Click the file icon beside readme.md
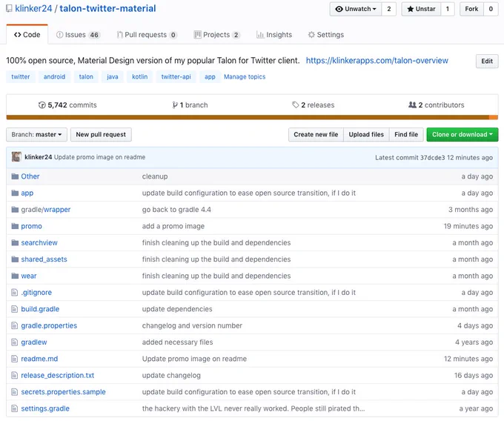 15,359
